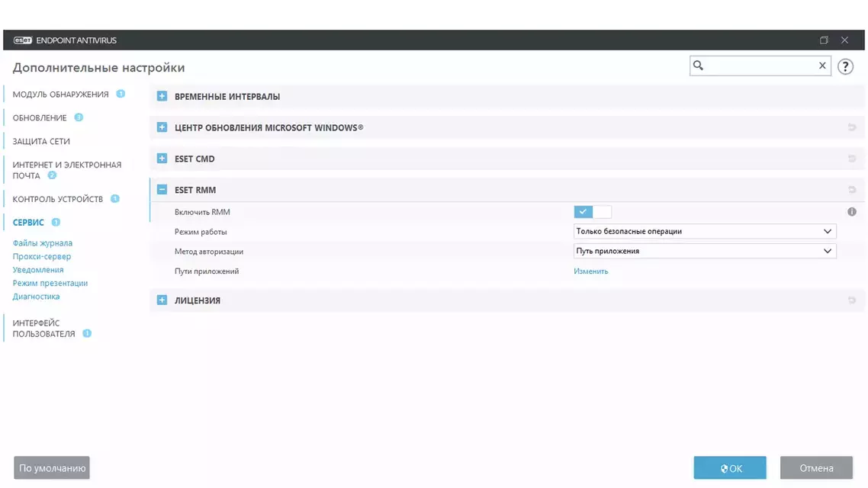Click the По умолчанию button
This screenshot has width=868, height=488.
52,468
